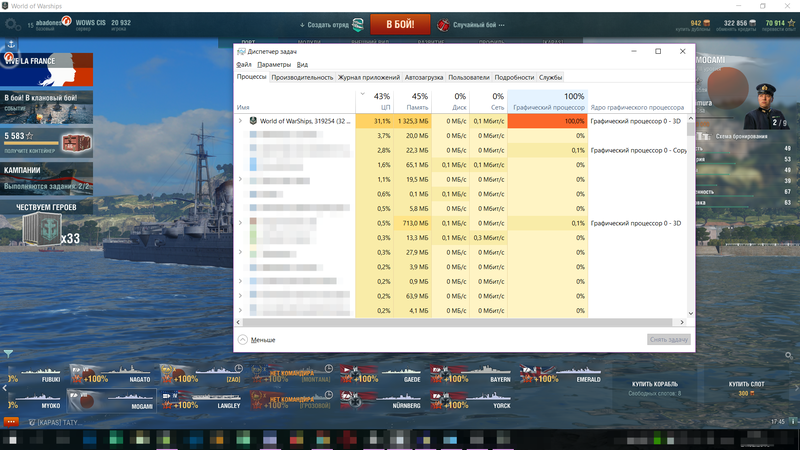Switch to the Производительность tab
The width and height of the screenshot is (800, 450).
coord(302,78)
